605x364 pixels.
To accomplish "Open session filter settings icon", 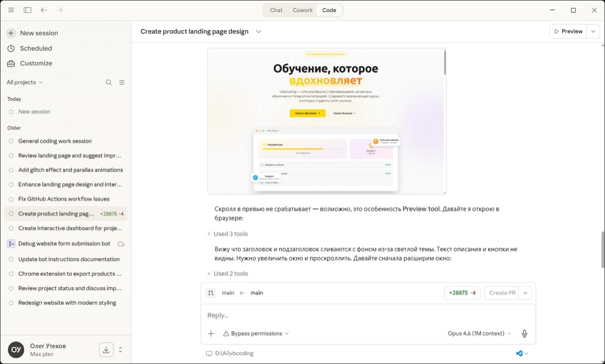I will [x=122, y=82].
